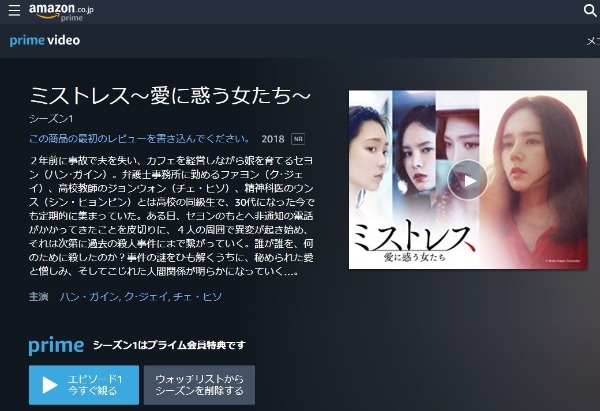Open the メニュー item in the top bar

[x=593, y=41]
